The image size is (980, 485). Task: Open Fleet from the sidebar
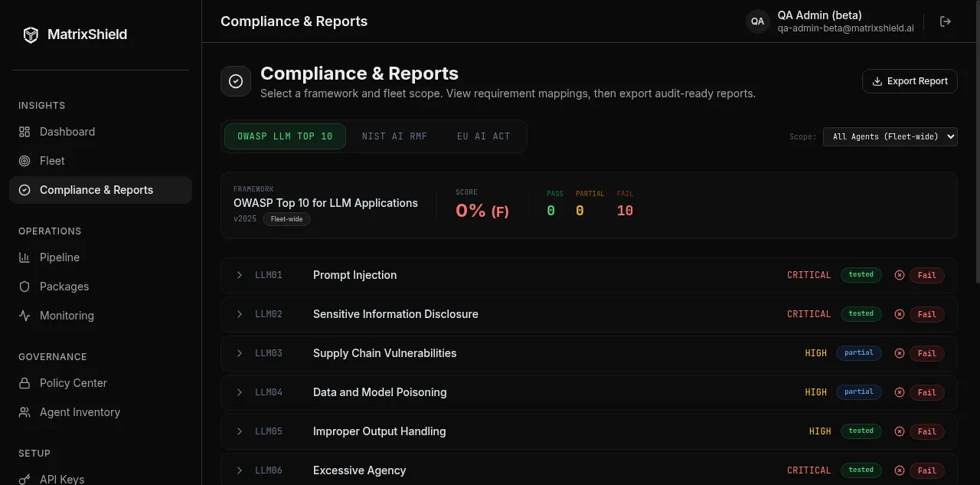tap(100, 161)
